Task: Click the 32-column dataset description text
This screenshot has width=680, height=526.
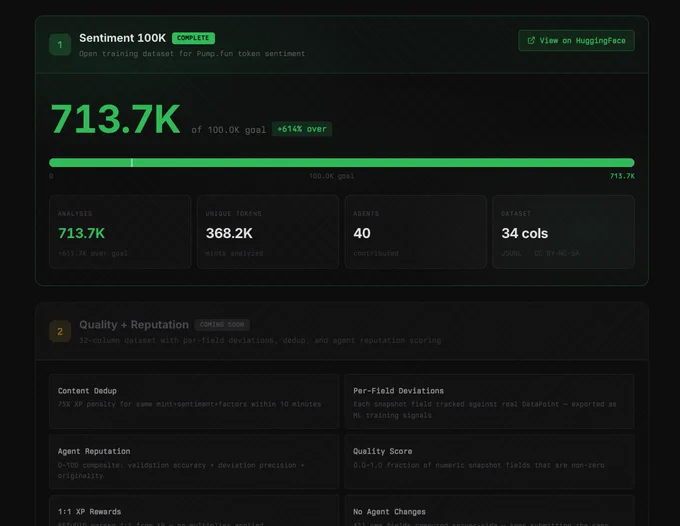Action: pyautogui.click(x=260, y=340)
